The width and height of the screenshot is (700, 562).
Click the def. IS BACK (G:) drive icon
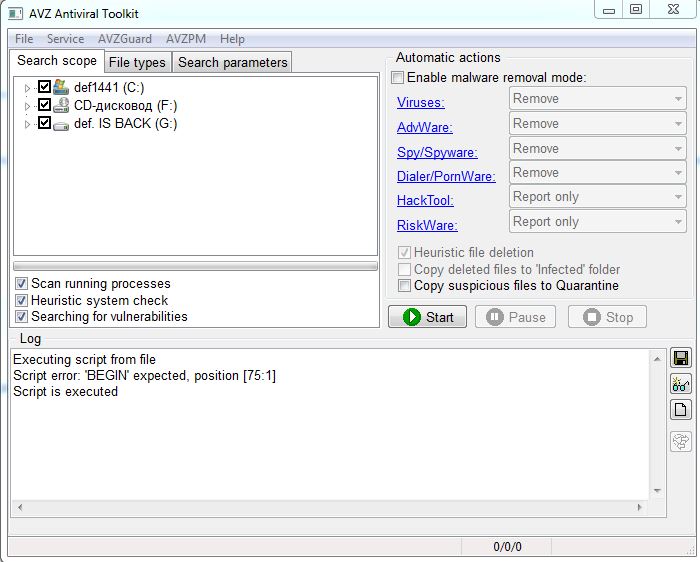(61, 126)
